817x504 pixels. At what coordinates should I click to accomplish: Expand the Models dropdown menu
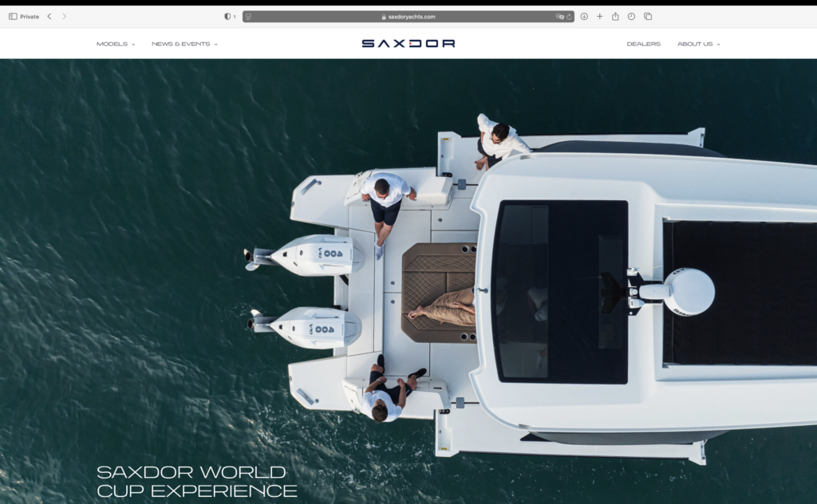pyautogui.click(x=116, y=44)
